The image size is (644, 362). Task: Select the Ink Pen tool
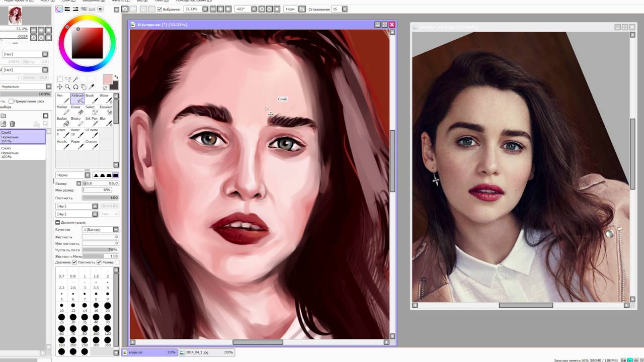(91, 121)
